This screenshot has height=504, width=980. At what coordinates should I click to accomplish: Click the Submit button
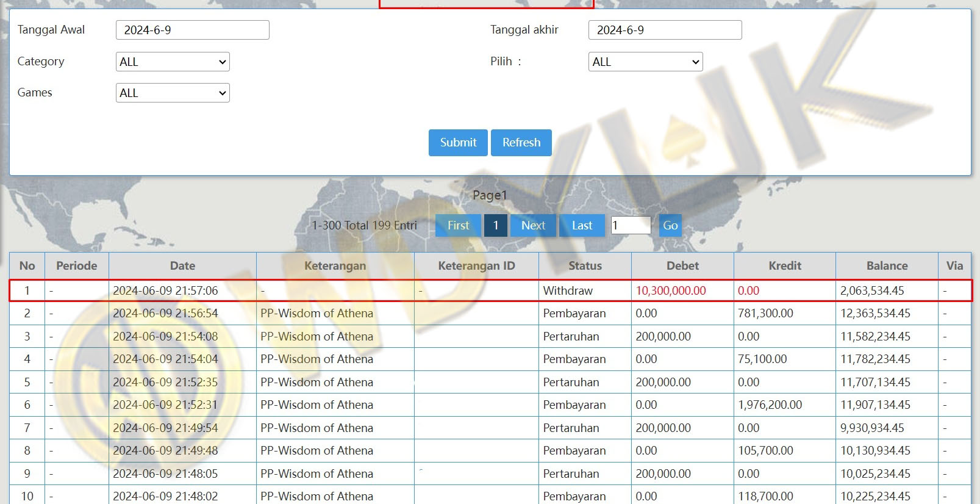coord(458,143)
